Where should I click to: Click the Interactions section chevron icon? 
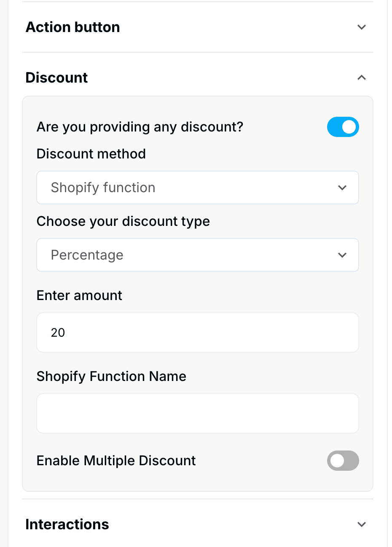pyautogui.click(x=361, y=524)
